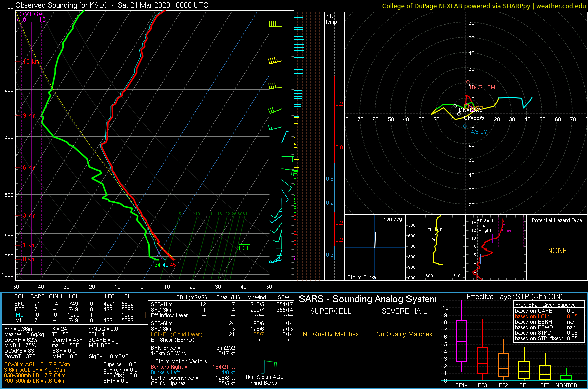Click the Theta-E v. Pres plot
The image size is (588, 389).
[436, 248]
